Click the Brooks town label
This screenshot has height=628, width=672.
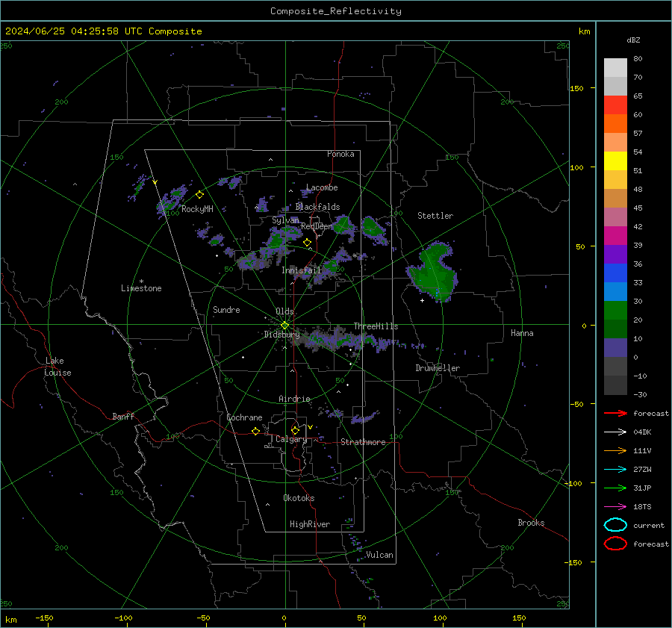(x=531, y=523)
